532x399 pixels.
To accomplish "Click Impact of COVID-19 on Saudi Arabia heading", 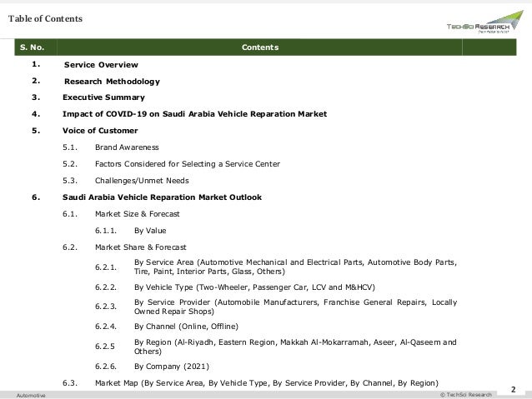I will (x=194, y=114).
